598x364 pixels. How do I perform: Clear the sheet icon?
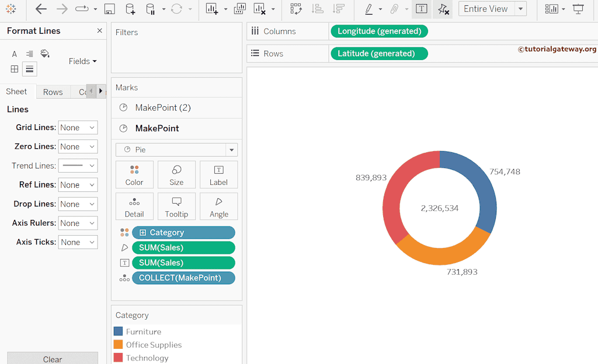coord(260,9)
